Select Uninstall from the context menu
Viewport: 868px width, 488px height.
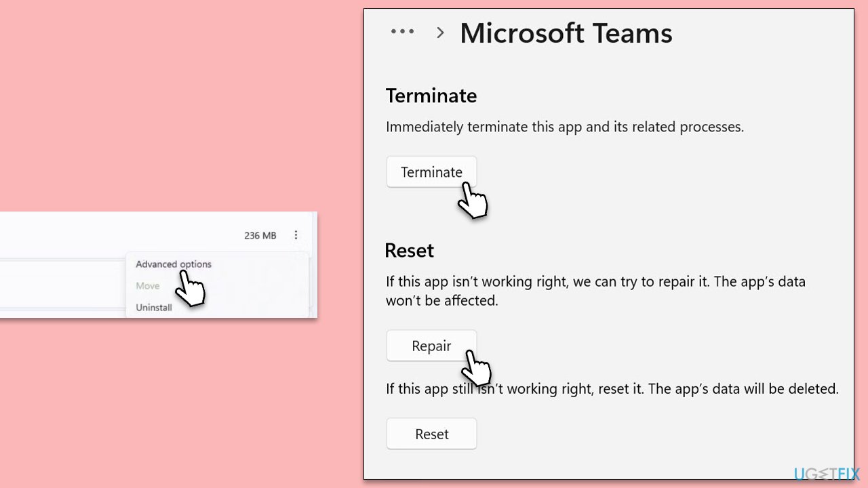(154, 308)
